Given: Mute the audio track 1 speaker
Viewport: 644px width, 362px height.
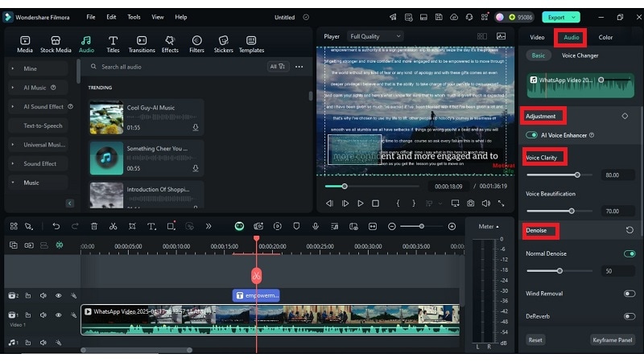Looking at the screenshot, I should (43, 343).
